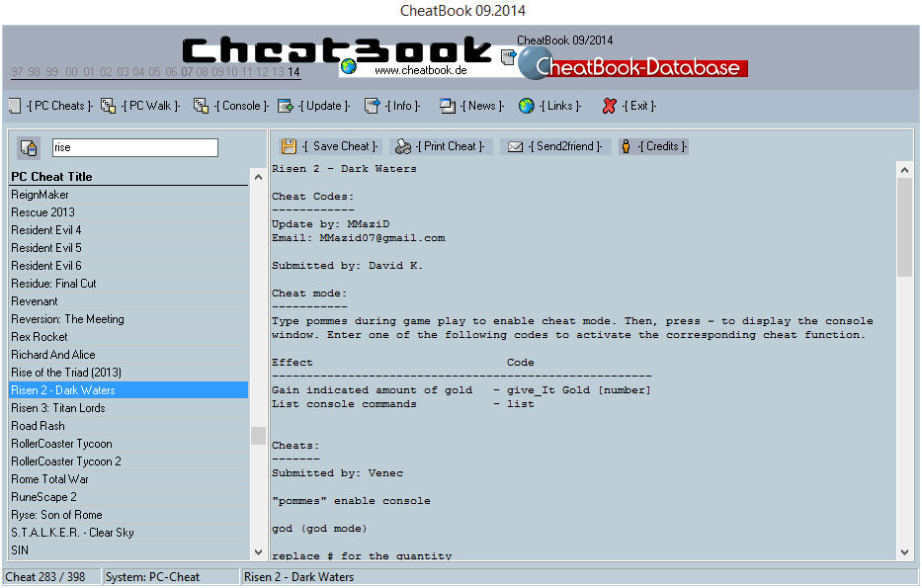The height and width of the screenshot is (588, 922).
Task: Select "Reversion: The Meeting" entry
Action: click(128, 319)
